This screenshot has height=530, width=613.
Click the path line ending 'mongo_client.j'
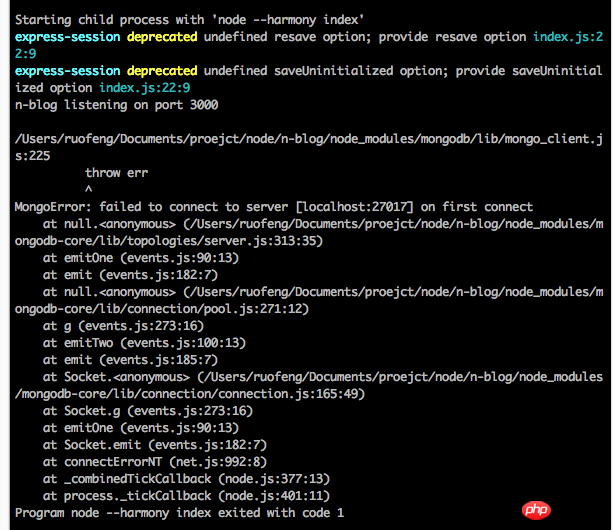click(308, 139)
